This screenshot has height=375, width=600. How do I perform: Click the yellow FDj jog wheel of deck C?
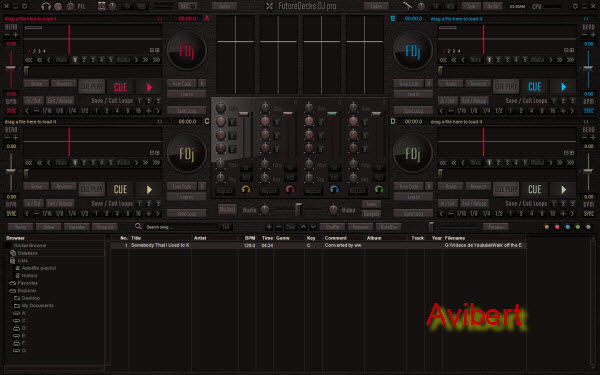pos(187,153)
